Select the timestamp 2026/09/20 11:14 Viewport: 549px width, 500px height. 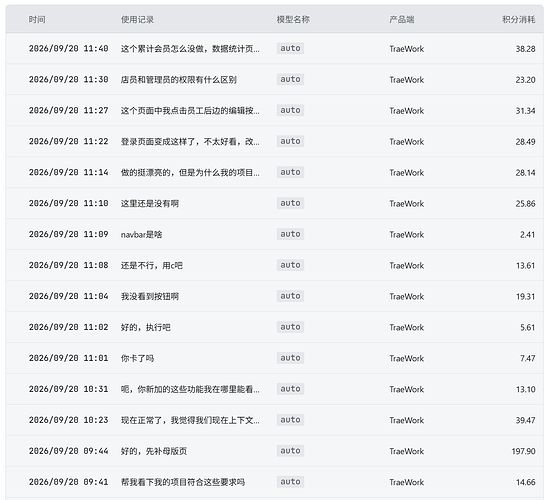(x=68, y=172)
